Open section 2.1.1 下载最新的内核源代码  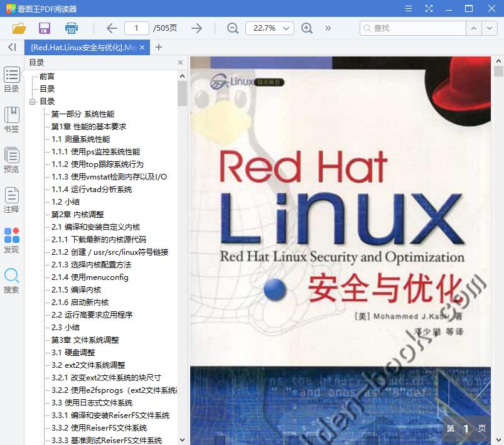pos(99,239)
